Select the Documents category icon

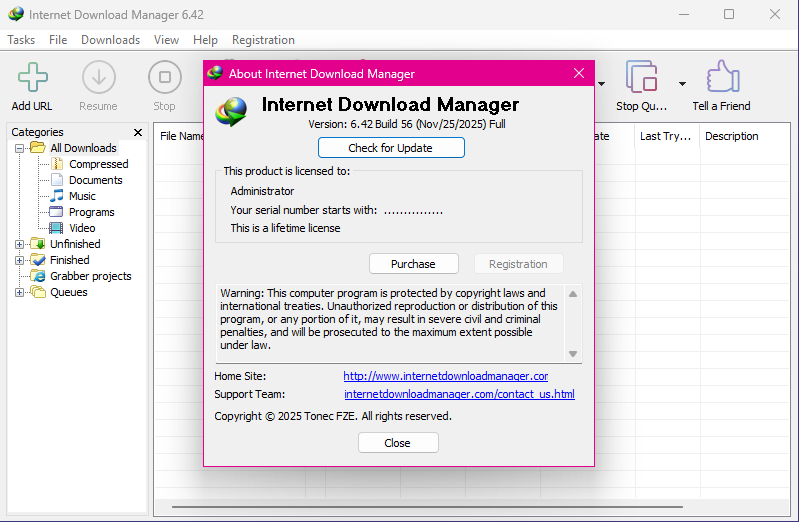click(x=57, y=180)
